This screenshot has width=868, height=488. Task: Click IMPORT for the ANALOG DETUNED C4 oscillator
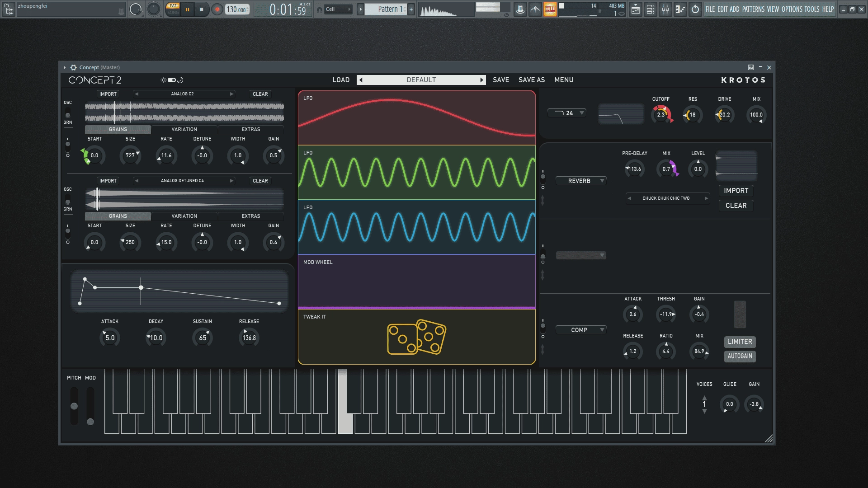(x=108, y=181)
